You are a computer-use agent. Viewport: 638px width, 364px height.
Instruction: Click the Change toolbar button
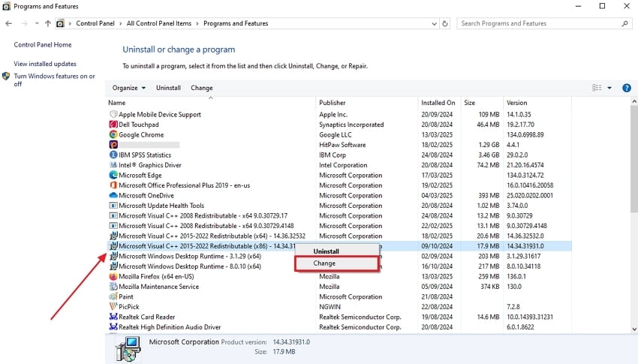(x=202, y=88)
